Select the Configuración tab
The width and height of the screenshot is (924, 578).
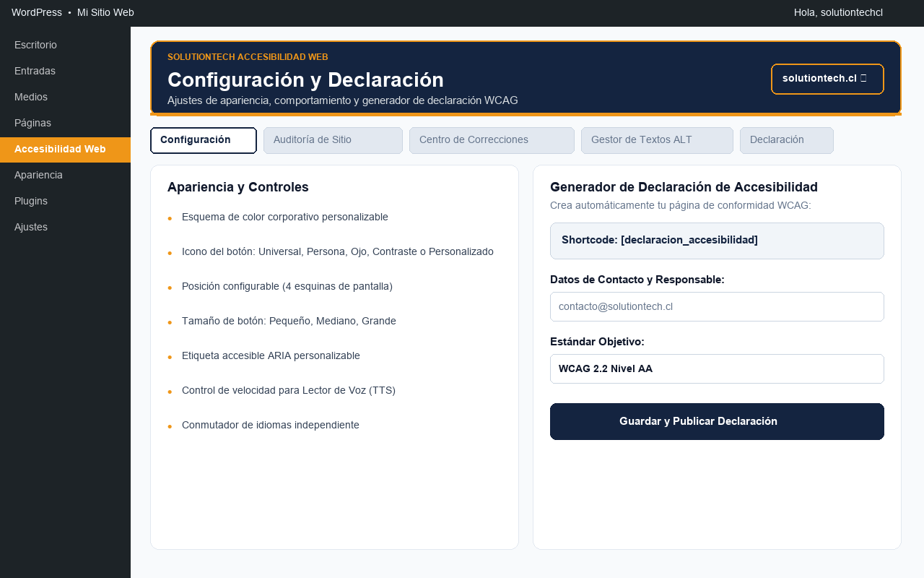pos(204,140)
